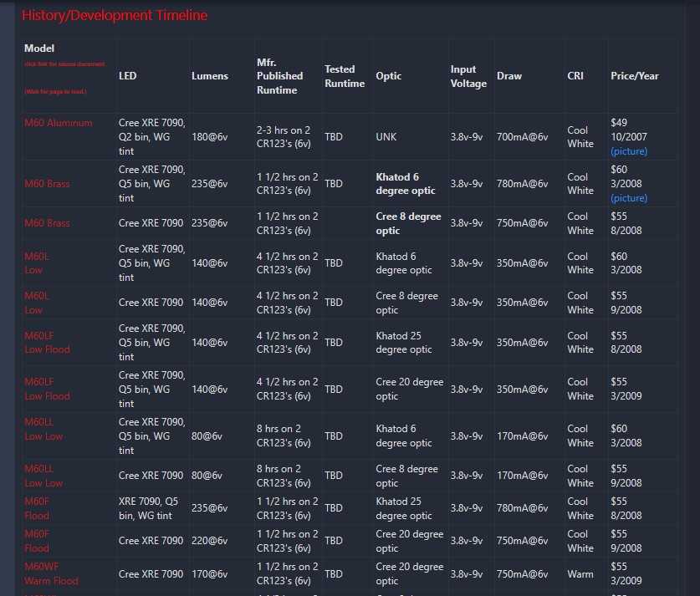Viewport: 700px width, 596px height.
Task: Click the History/Development Timeline heading
Action: pos(115,15)
